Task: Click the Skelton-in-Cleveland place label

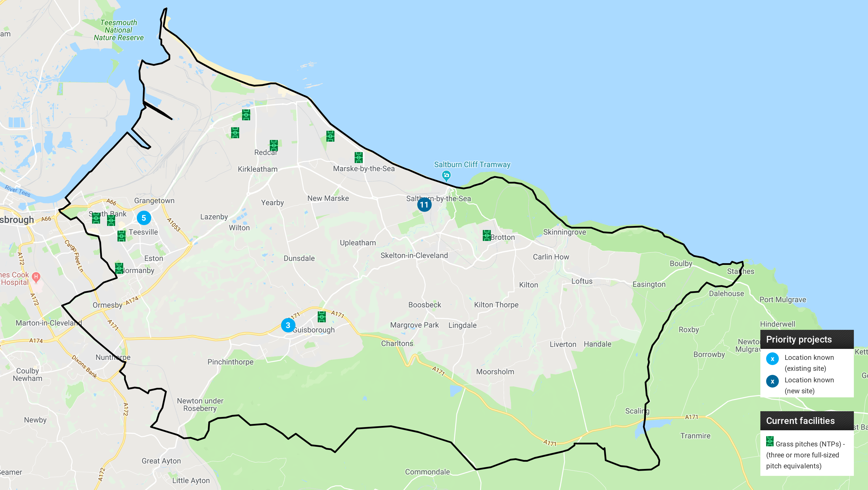Action: (414, 255)
